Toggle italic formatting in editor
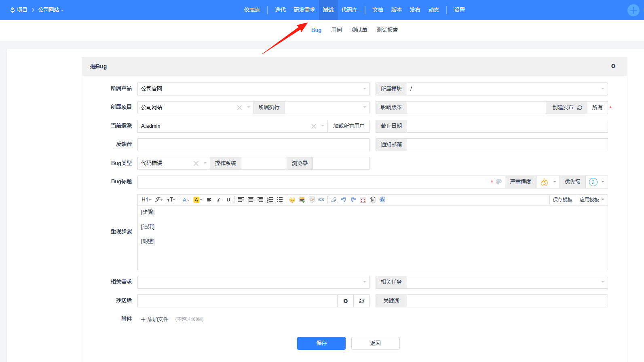 pyautogui.click(x=218, y=200)
